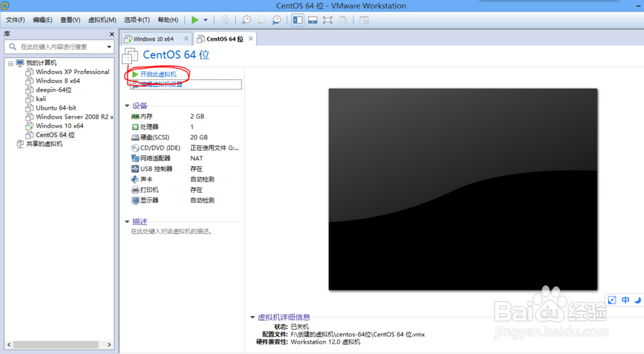
Task: Click the Unity mode toolbar icon
Action: (x=343, y=20)
